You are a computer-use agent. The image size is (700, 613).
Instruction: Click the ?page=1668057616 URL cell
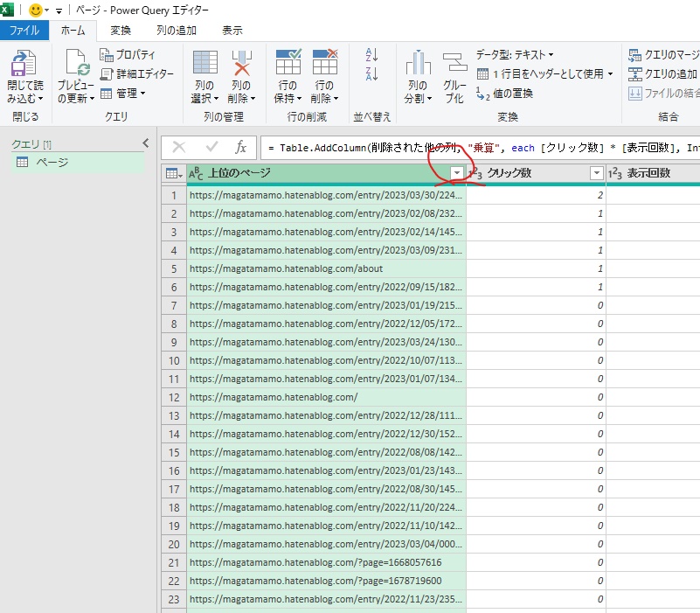(326, 562)
